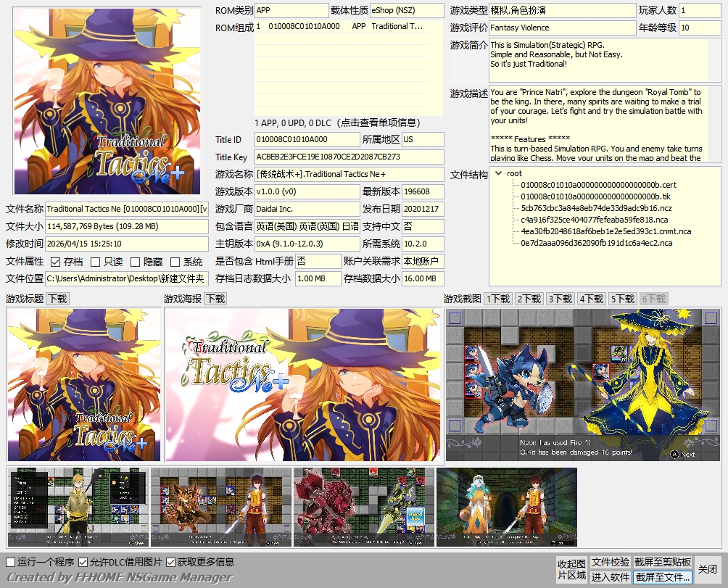Click the game icon image at top left
The height and width of the screenshot is (588, 728).
(x=107, y=101)
